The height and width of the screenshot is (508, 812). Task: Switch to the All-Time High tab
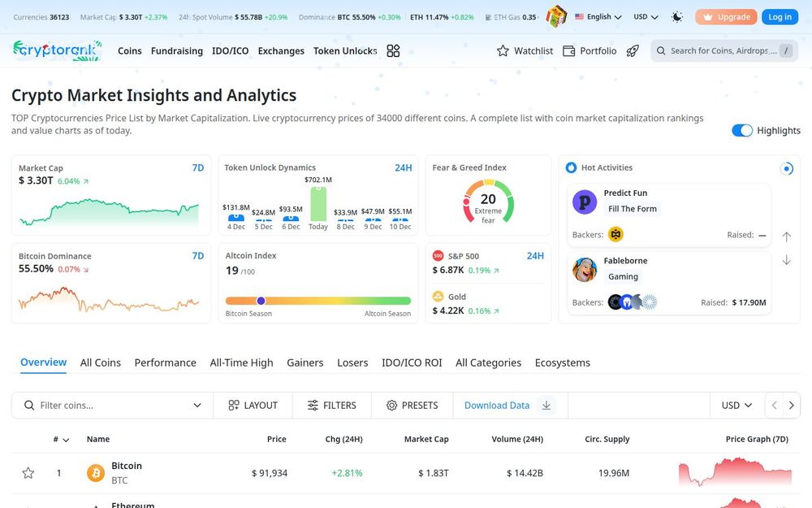coord(241,363)
